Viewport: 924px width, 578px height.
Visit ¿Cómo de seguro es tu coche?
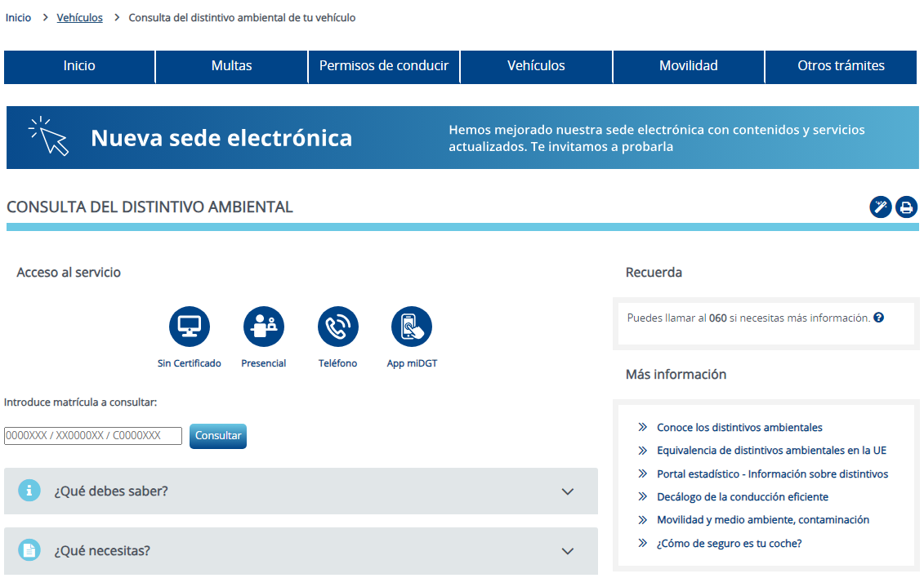[726, 543]
